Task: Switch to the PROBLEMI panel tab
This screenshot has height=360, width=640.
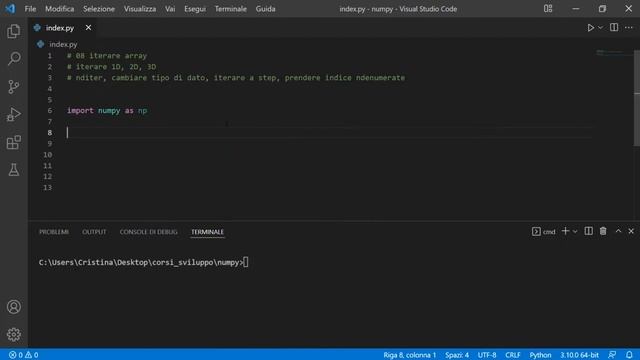Action: point(54,232)
